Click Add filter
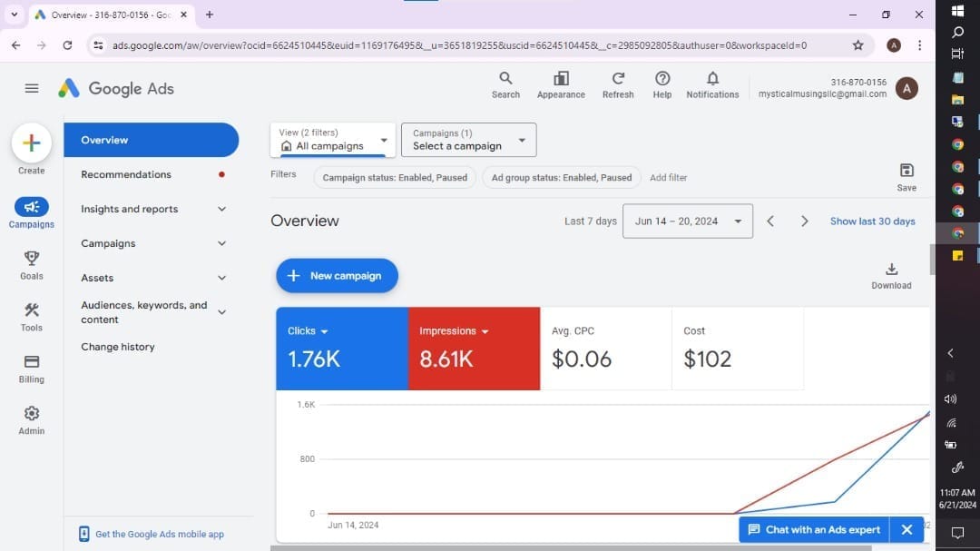 pos(668,178)
